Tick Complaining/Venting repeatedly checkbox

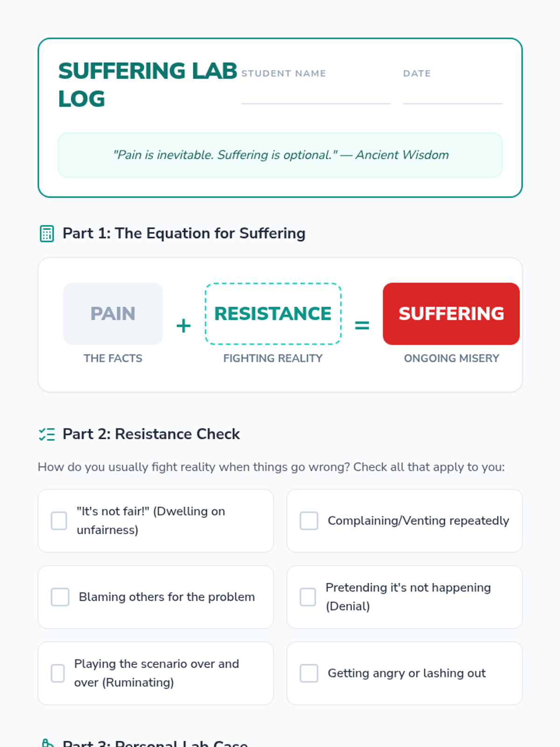pyautogui.click(x=309, y=521)
